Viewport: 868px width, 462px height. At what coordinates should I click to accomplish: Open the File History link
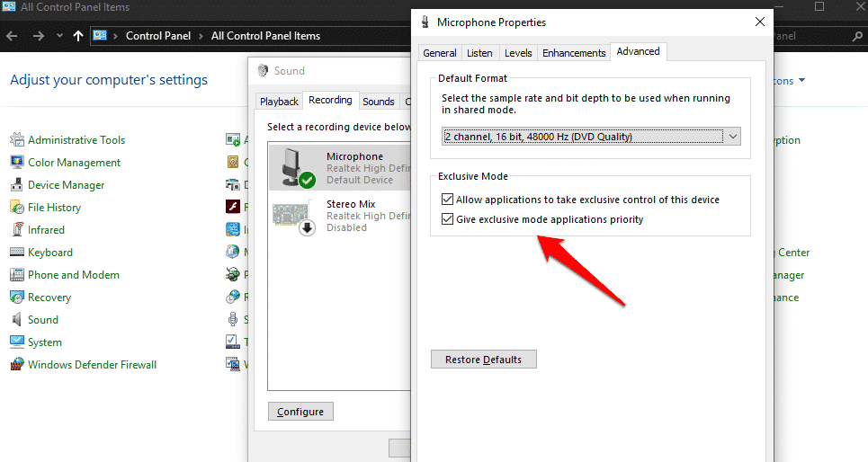[54, 208]
